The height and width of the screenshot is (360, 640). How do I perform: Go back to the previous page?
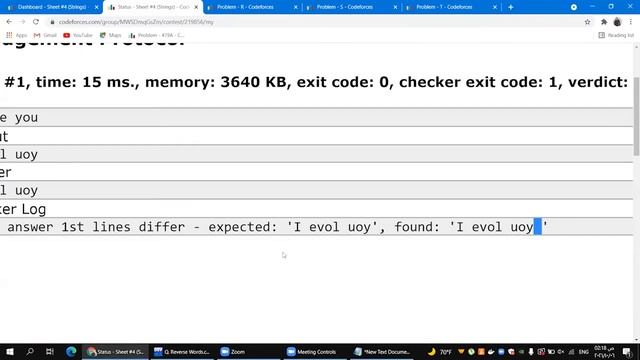point(9,22)
